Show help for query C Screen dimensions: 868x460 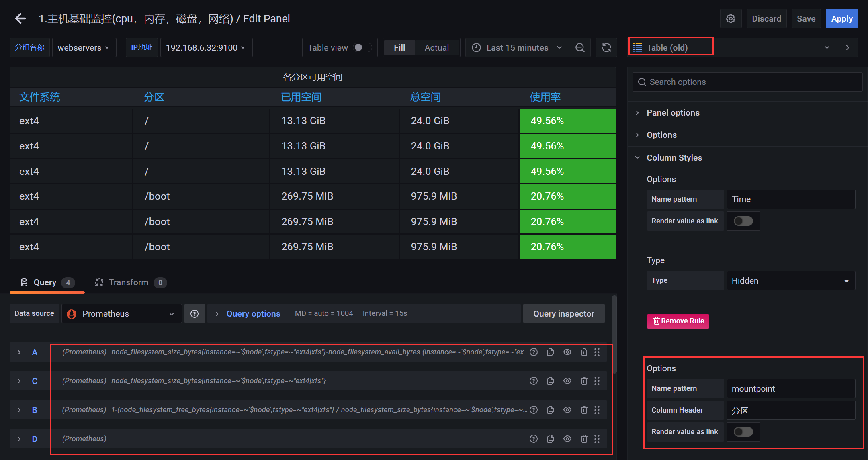pos(534,381)
